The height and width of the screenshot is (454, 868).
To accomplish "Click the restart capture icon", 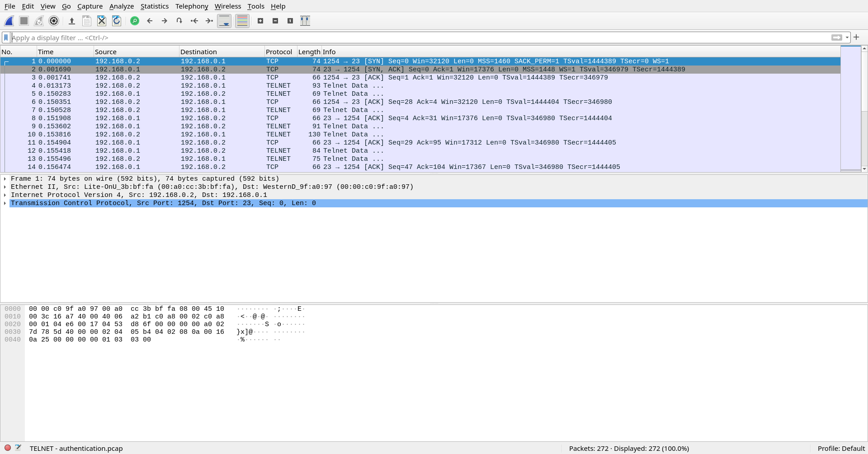I will coord(39,21).
